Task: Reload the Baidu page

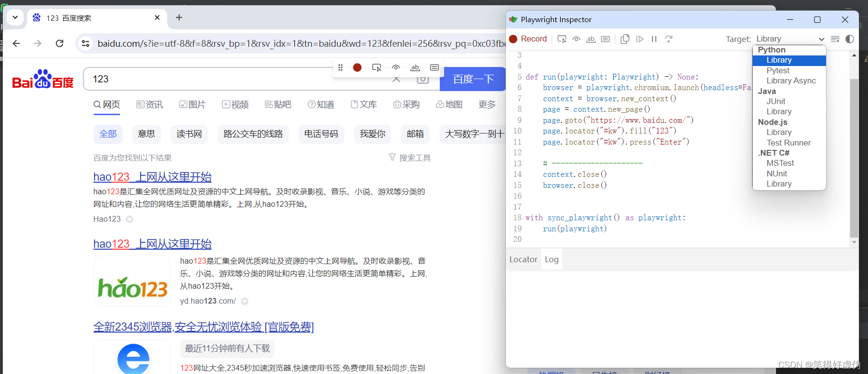Action: point(60,43)
